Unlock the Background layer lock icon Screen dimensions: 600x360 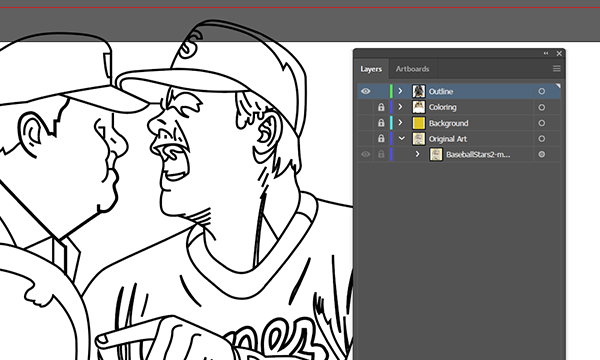[381, 123]
